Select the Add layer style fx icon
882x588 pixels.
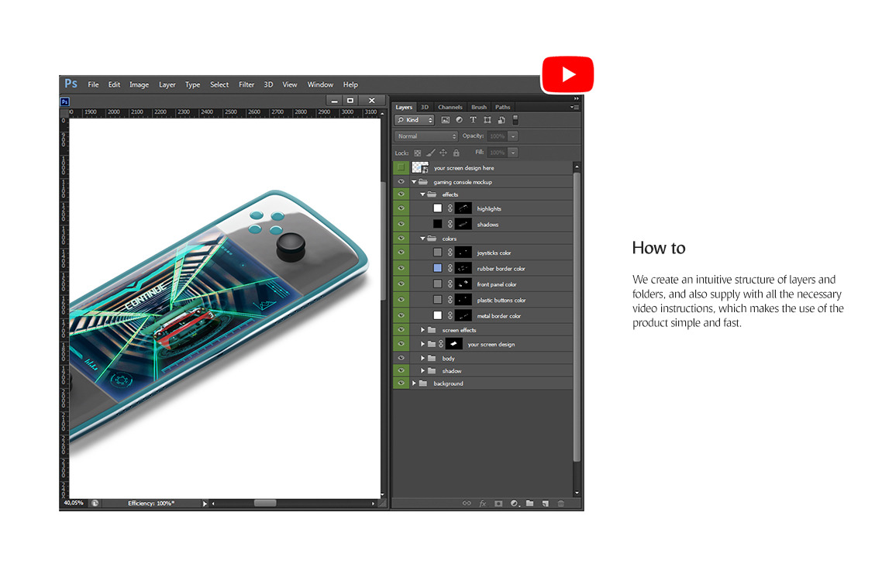pyautogui.click(x=483, y=503)
